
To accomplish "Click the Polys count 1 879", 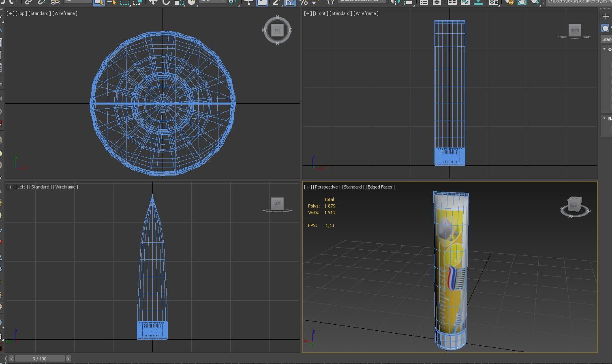I will pos(330,206).
